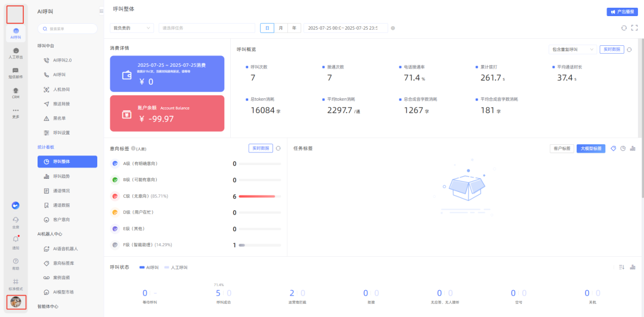
Task: Select the 月 period toggle
Action: tap(281, 28)
